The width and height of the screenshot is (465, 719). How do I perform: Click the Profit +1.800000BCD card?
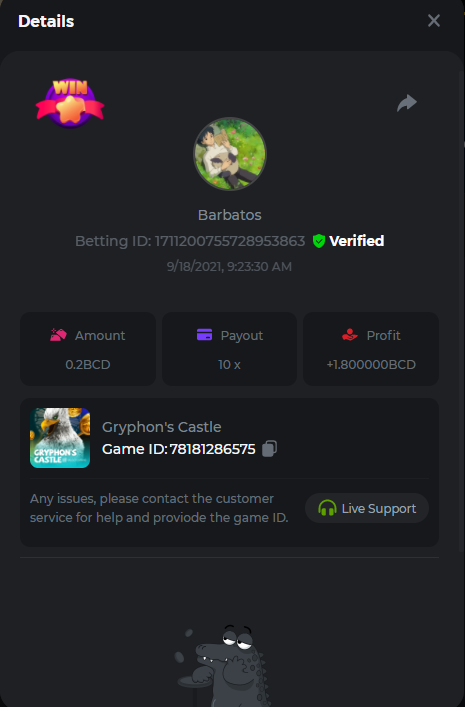371,349
